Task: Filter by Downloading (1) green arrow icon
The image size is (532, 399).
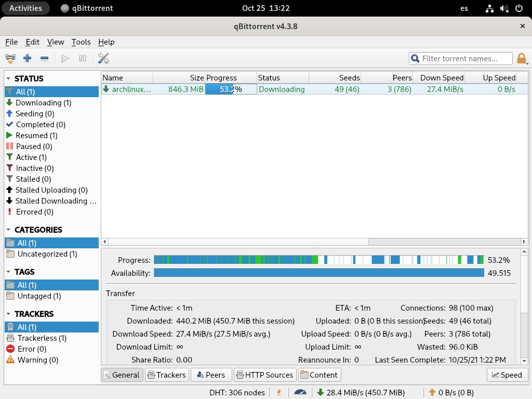Action: click(9, 102)
